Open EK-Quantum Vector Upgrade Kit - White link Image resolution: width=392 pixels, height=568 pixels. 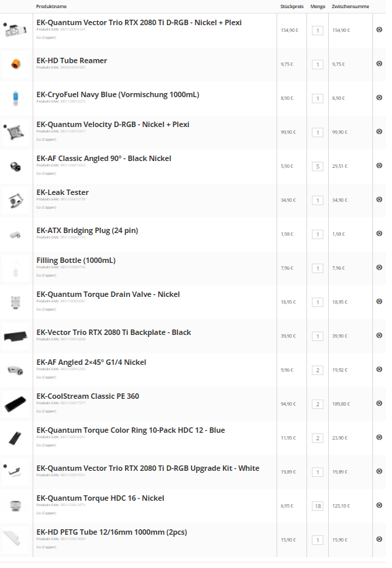tap(148, 468)
